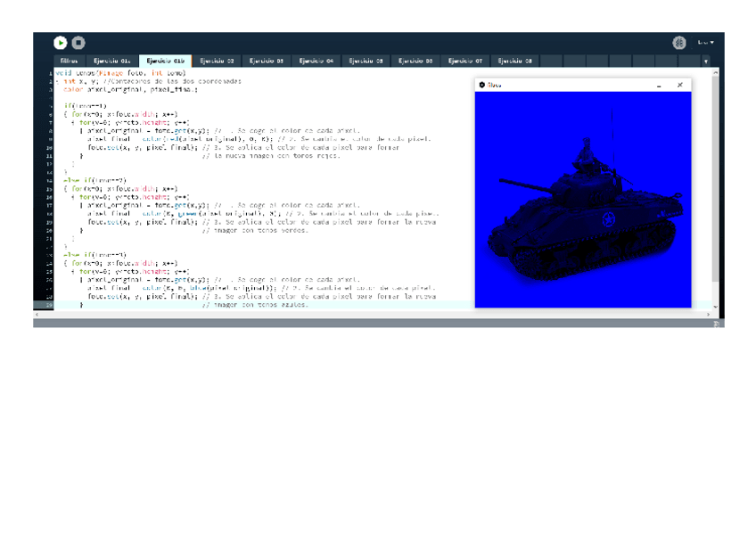Close the filtros output window

[x=680, y=85]
